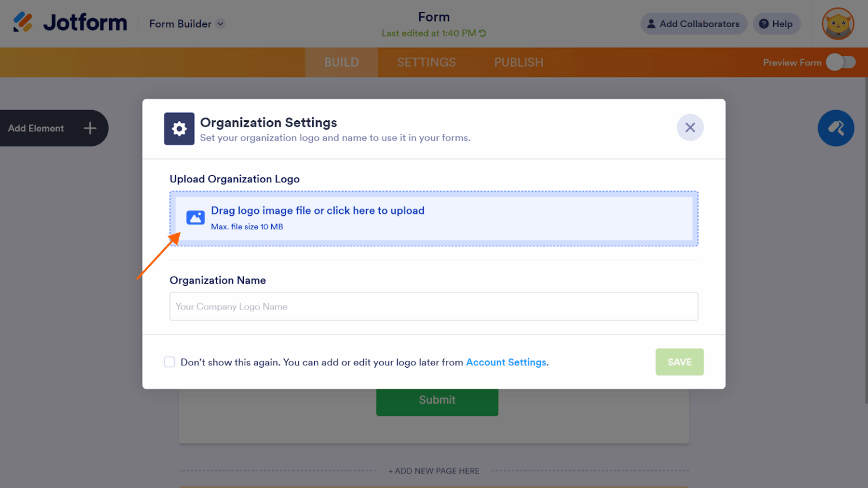Select the BUILD tab
This screenshot has height=488, width=868.
click(x=341, y=62)
